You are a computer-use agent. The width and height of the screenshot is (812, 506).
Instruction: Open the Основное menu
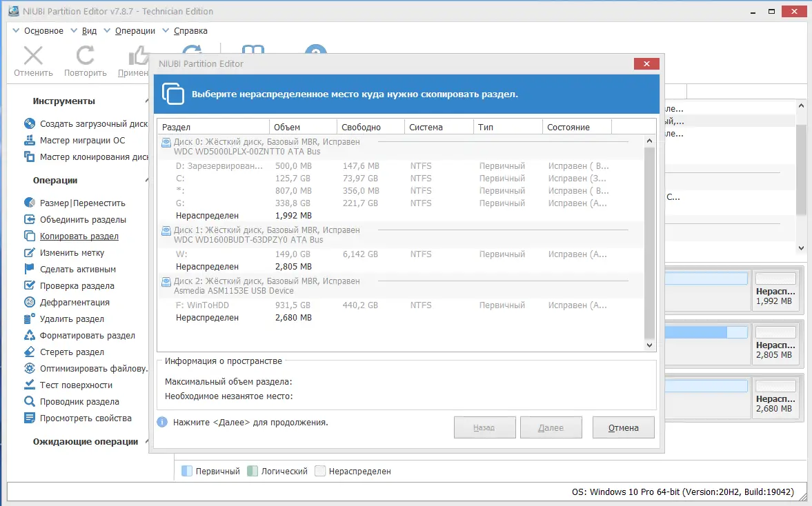coord(43,31)
